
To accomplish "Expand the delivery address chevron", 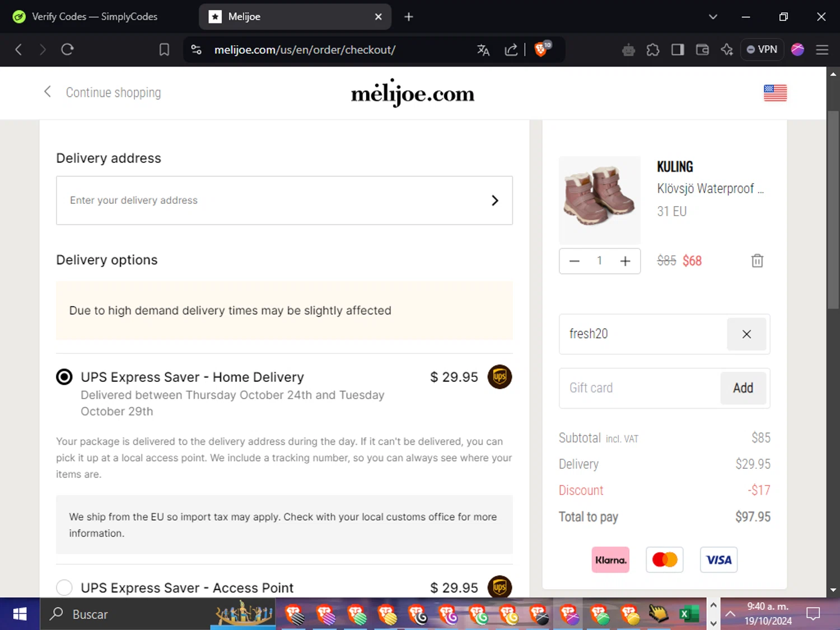I will coord(495,200).
